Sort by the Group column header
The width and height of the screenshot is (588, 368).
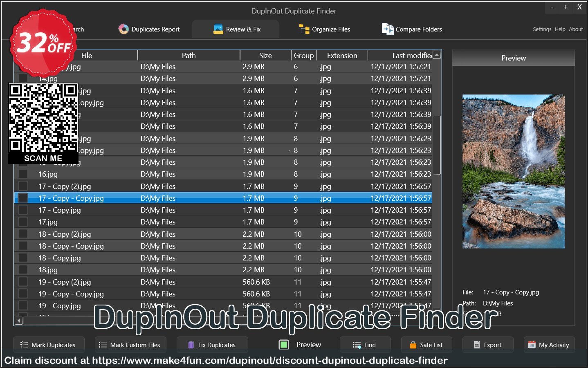304,55
